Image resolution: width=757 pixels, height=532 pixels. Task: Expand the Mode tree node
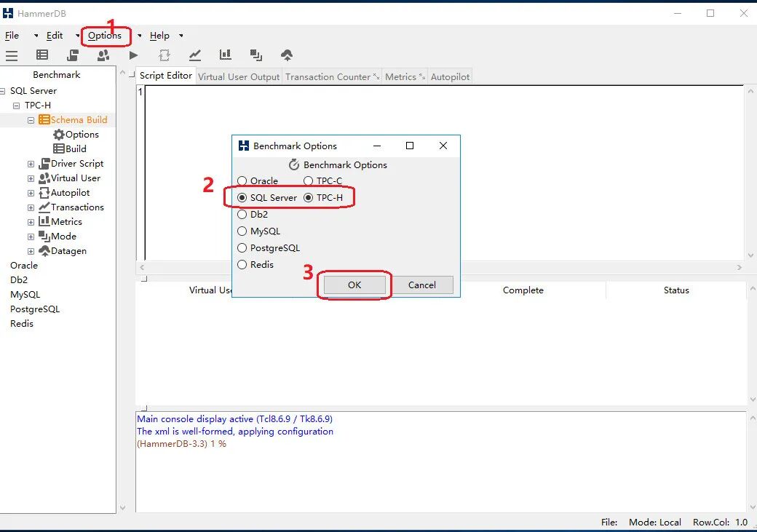31,237
